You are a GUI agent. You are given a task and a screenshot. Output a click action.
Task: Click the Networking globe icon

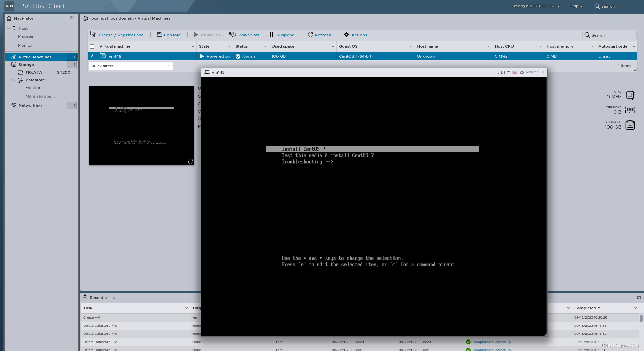pos(14,105)
